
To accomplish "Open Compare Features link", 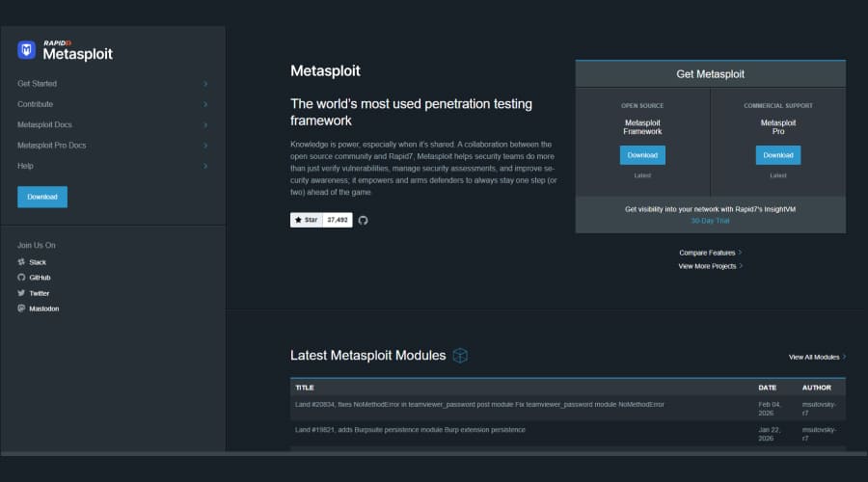I will (710, 253).
